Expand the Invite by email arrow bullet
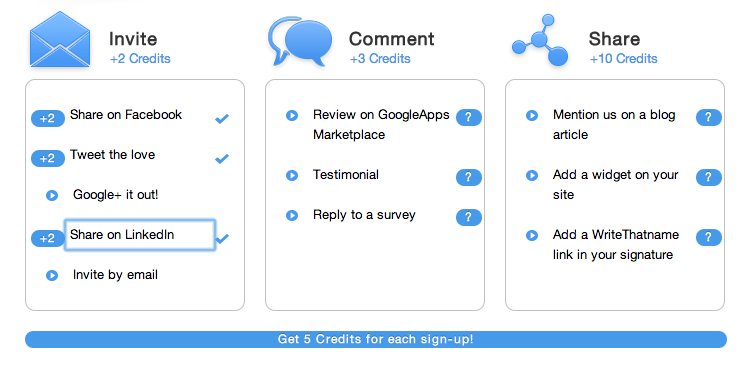The image size is (749, 366). point(52,276)
